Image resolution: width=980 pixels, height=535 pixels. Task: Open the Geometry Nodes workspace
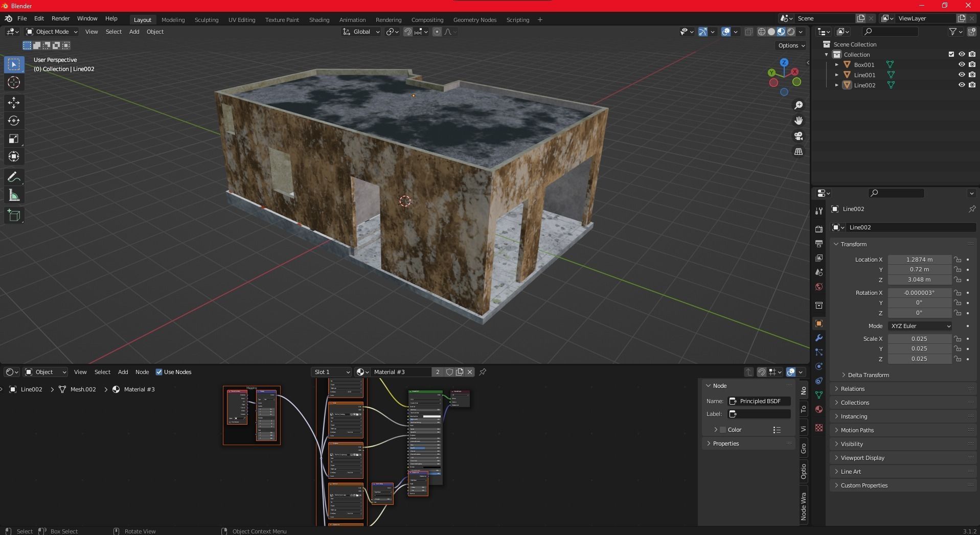(474, 20)
